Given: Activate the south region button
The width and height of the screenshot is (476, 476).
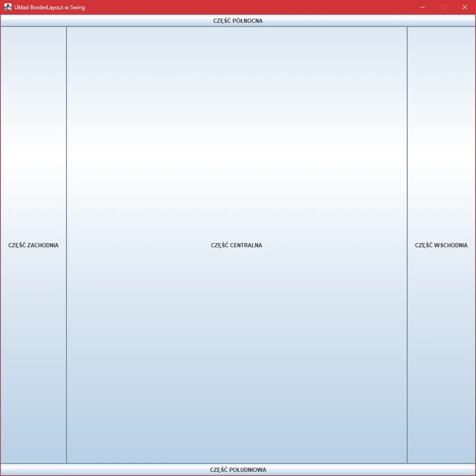Looking at the screenshot, I should pyautogui.click(x=238, y=469).
